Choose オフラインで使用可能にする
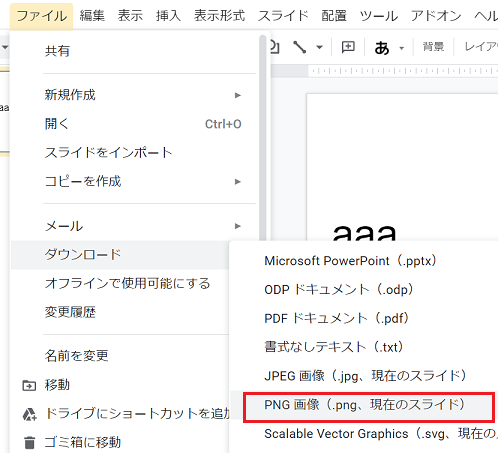The width and height of the screenshot is (498, 453). 121,283
